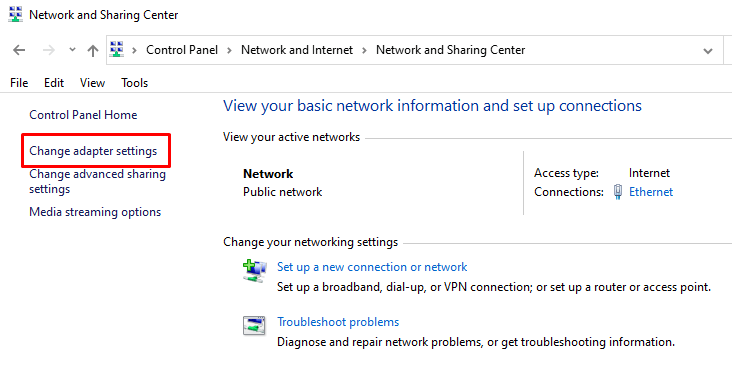Image resolution: width=732 pixels, height=377 pixels.
Task: Click the Ethernet connection link
Action: coord(651,192)
